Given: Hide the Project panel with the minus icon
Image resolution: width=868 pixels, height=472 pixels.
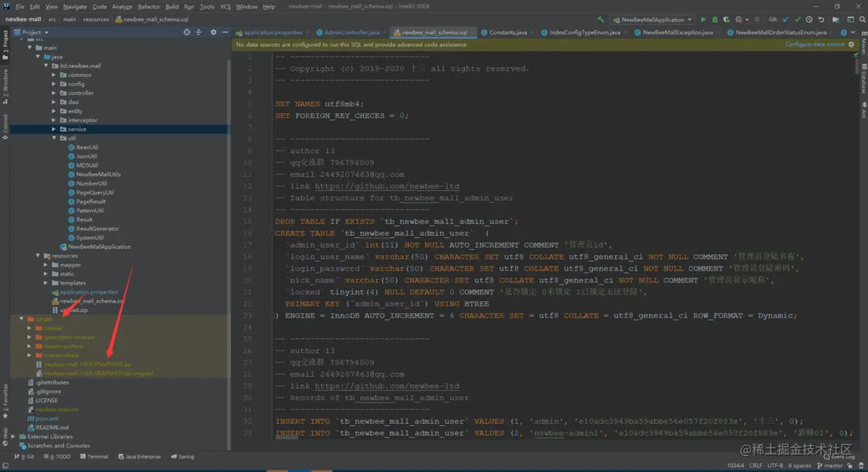Looking at the screenshot, I should (225, 32).
